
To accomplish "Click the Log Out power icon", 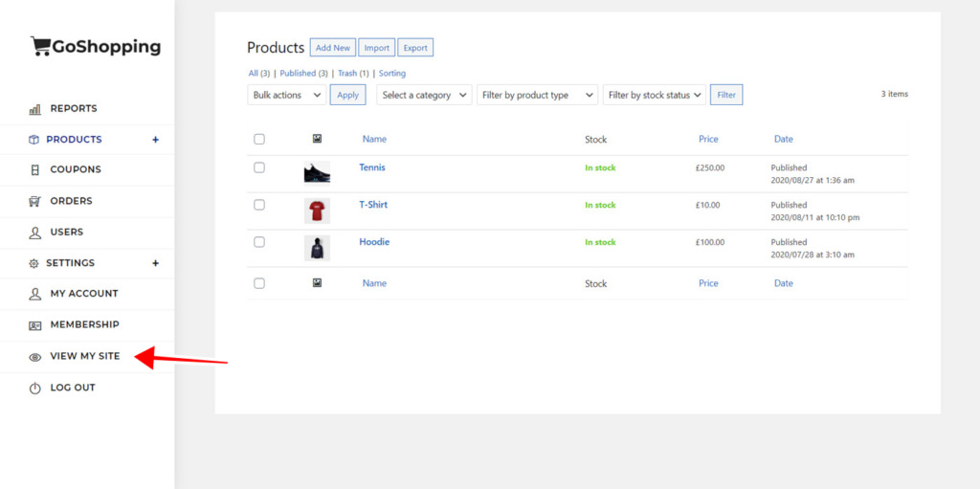I will [x=35, y=388].
